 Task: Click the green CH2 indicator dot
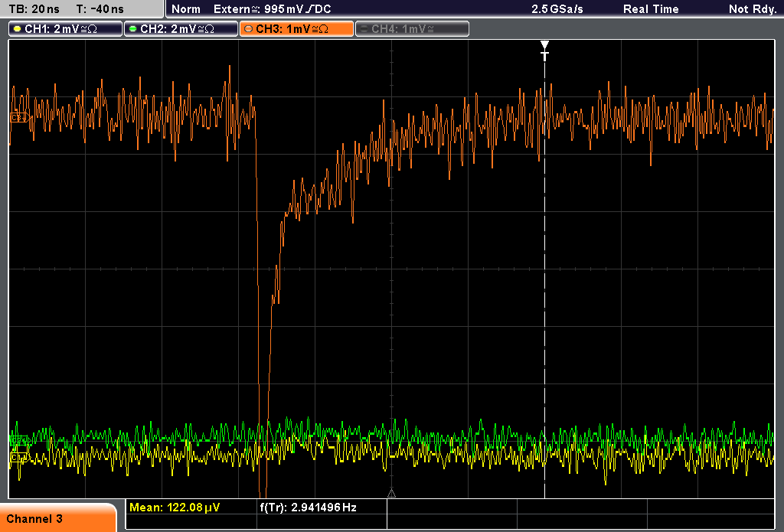click(x=133, y=29)
